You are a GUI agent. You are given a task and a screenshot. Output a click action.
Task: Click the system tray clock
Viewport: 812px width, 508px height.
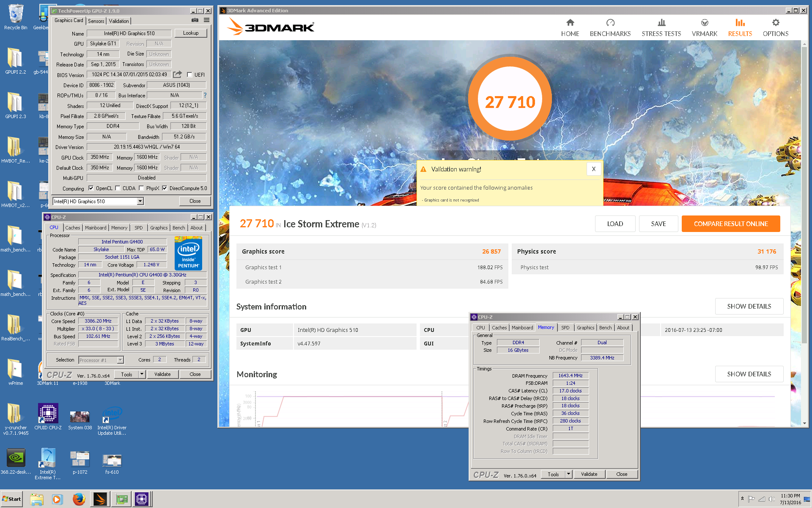click(x=790, y=499)
